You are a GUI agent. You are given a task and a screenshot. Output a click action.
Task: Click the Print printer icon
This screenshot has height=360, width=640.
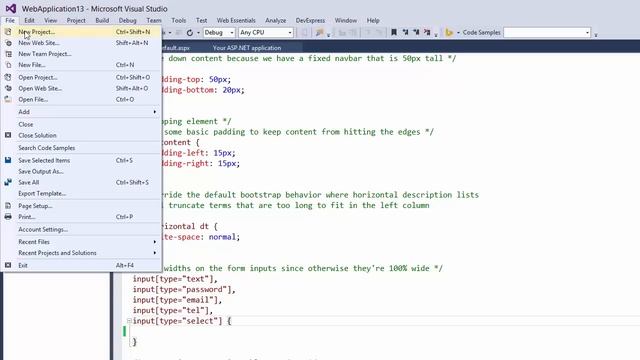(8, 217)
